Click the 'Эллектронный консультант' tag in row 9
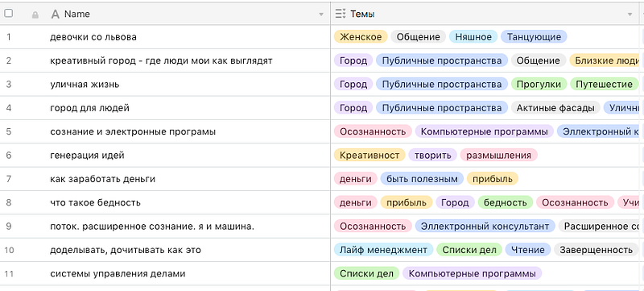 [x=485, y=226]
